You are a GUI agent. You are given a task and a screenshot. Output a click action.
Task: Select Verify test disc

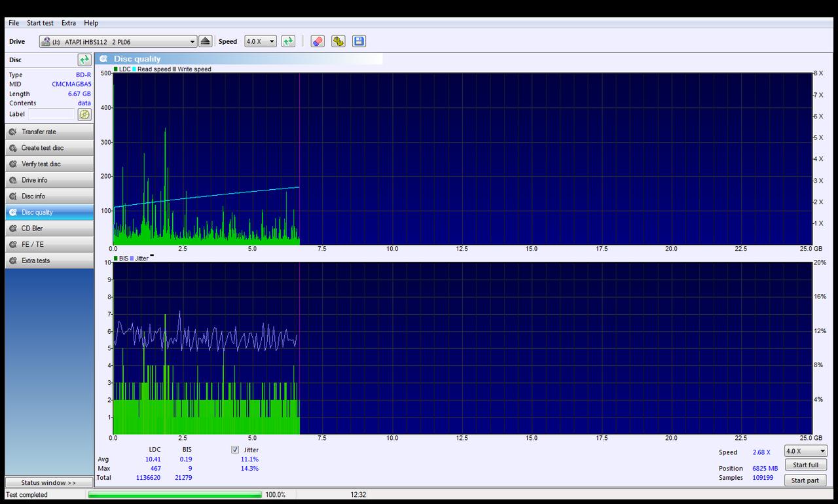tap(50, 164)
